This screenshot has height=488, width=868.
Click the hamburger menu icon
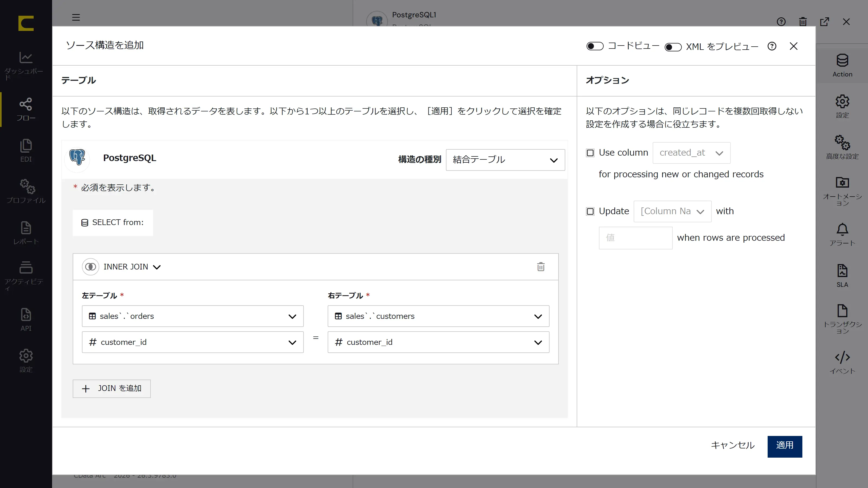(76, 17)
